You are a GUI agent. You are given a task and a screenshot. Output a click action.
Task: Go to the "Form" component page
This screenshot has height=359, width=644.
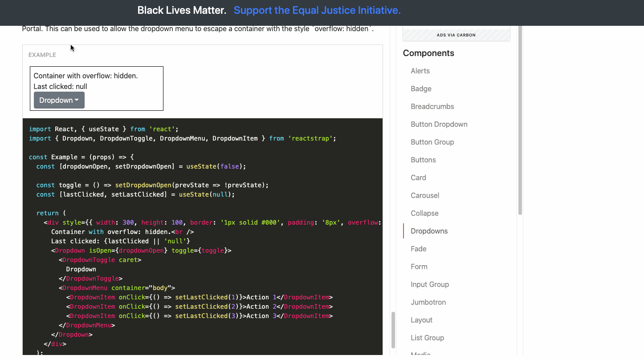click(x=419, y=266)
